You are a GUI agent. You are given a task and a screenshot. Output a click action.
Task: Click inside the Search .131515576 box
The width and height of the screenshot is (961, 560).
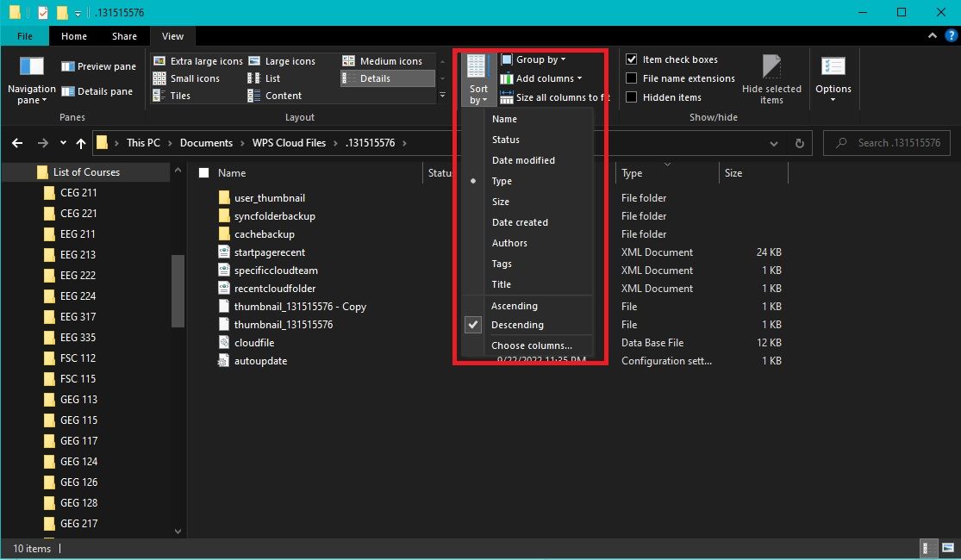(x=888, y=142)
